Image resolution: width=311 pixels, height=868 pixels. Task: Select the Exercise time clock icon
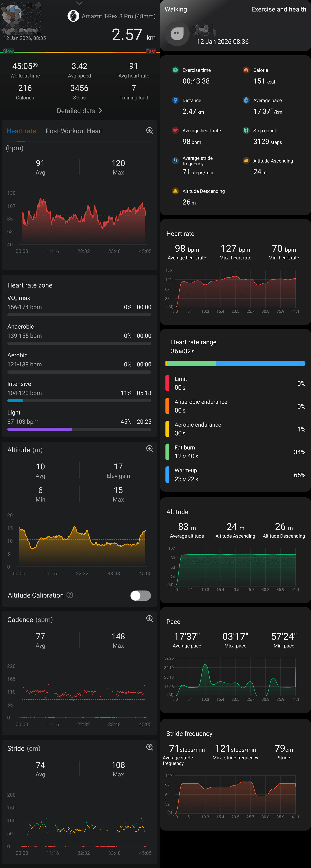coord(175,70)
